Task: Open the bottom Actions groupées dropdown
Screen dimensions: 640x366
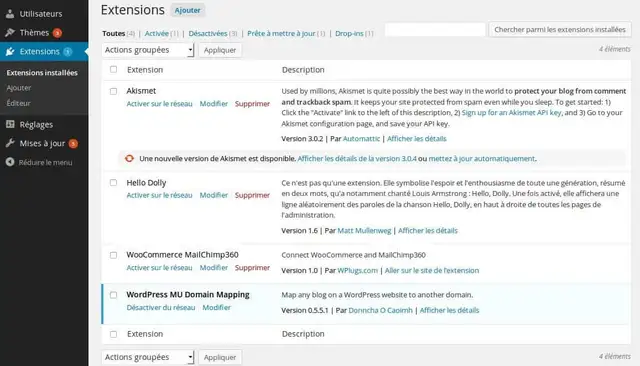Action: 147,357
